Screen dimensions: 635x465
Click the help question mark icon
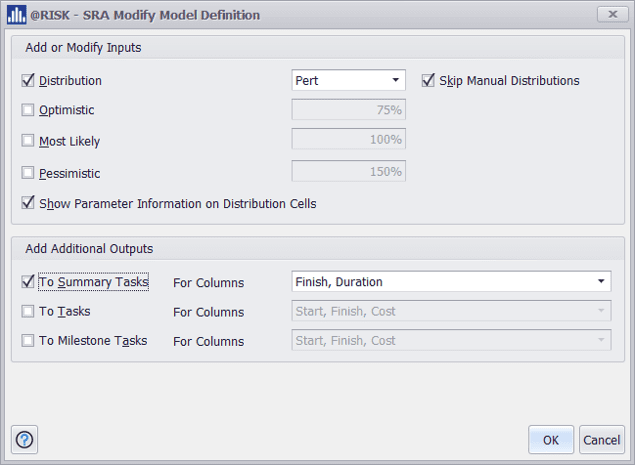pyautogui.click(x=25, y=439)
